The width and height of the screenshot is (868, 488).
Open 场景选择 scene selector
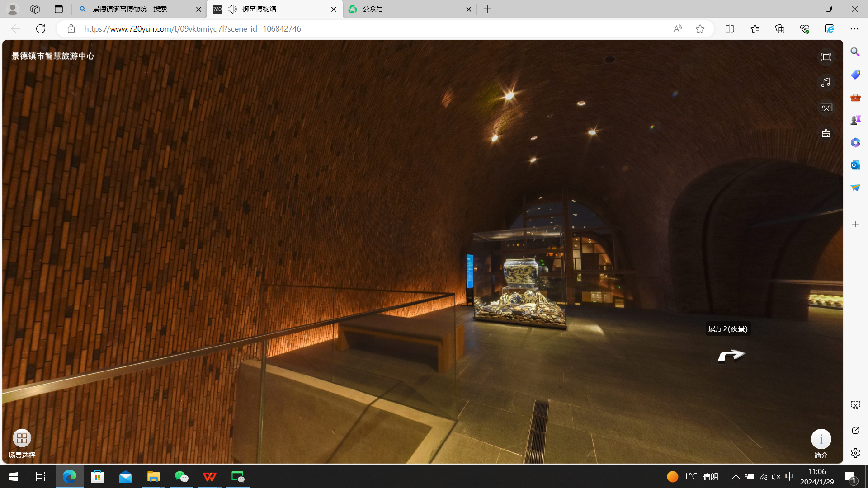[x=22, y=438]
